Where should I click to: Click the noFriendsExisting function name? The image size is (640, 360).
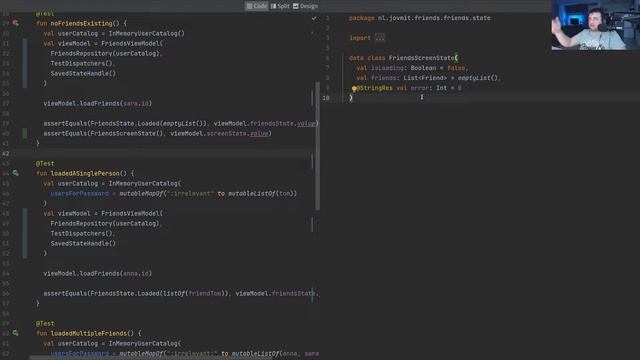82,23
